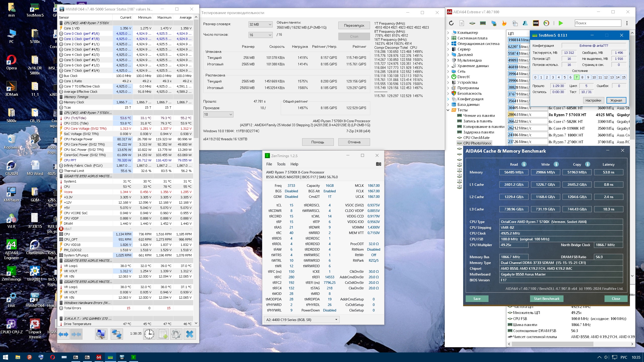Image resolution: width=644 pixels, height=362 pixels.
Task: Click the green play arrow in AIDA64 toolbar
Action: (561, 23)
